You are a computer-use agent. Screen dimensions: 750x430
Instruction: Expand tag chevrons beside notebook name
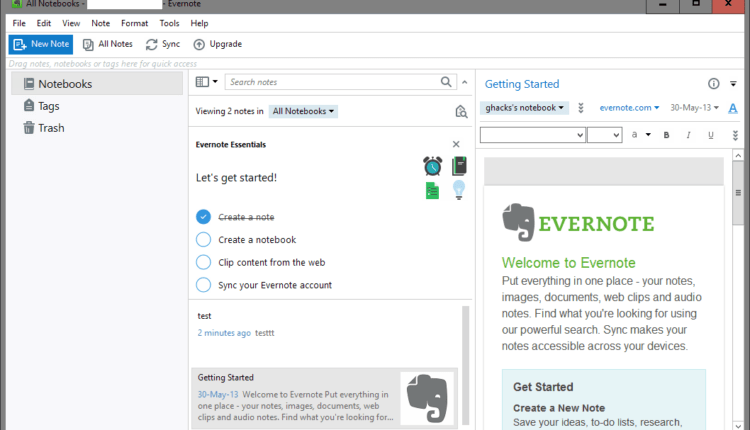pos(581,108)
